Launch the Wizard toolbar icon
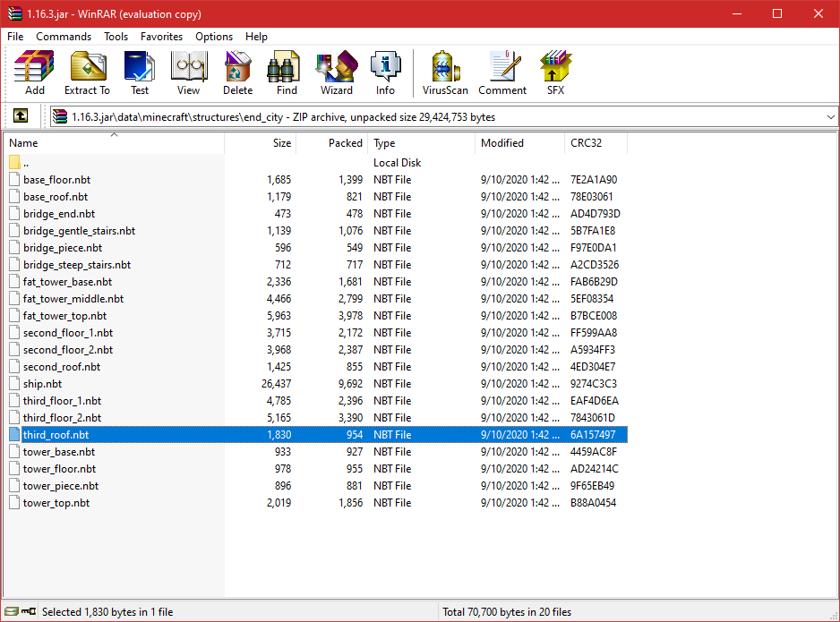The width and height of the screenshot is (840, 622). click(x=337, y=72)
